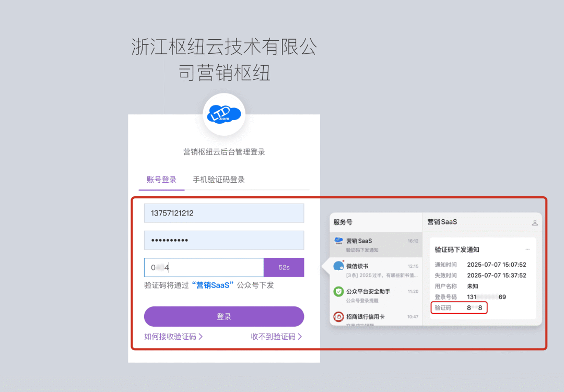Click 微信读书 avatar icon
Viewport: 564px width, 392px height.
(x=338, y=266)
